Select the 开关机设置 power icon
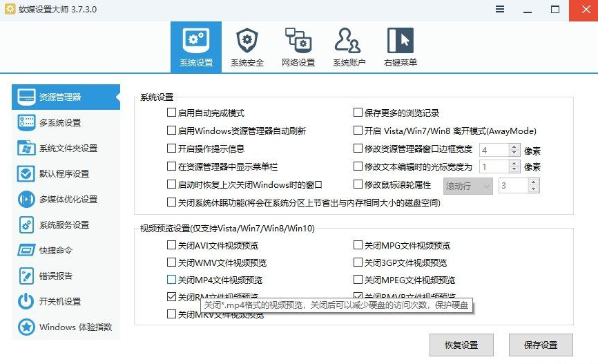 [26, 301]
